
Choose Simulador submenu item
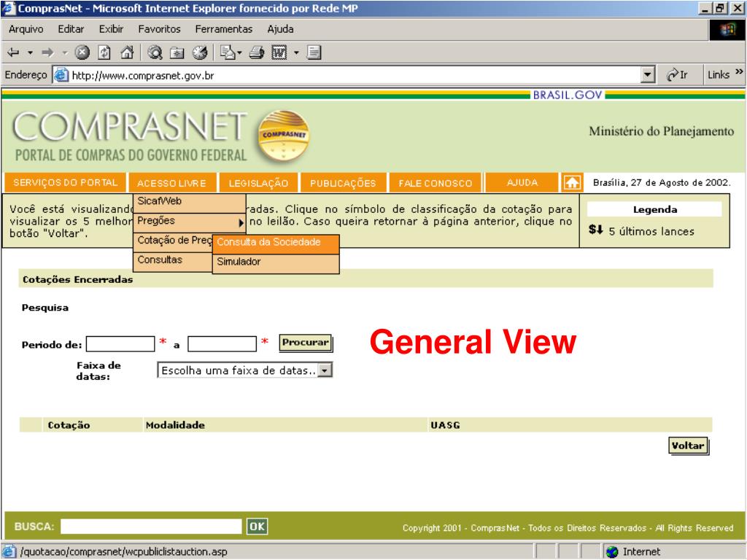pyautogui.click(x=276, y=262)
